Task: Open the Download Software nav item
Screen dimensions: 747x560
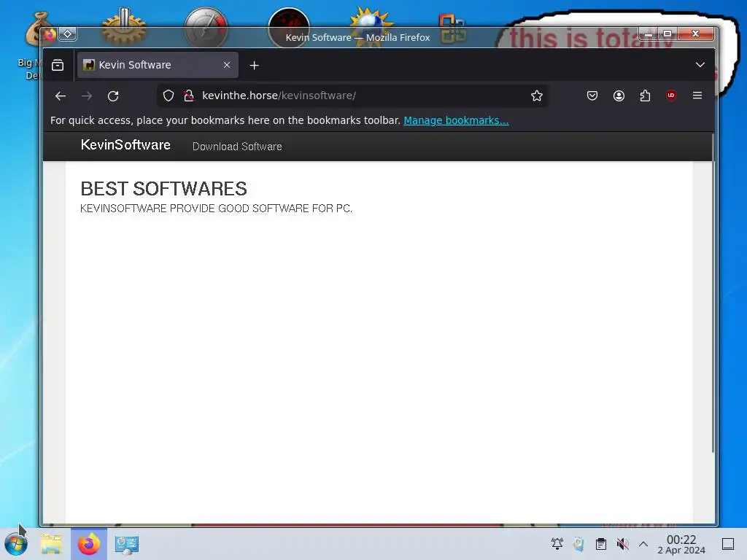Action: (x=237, y=147)
